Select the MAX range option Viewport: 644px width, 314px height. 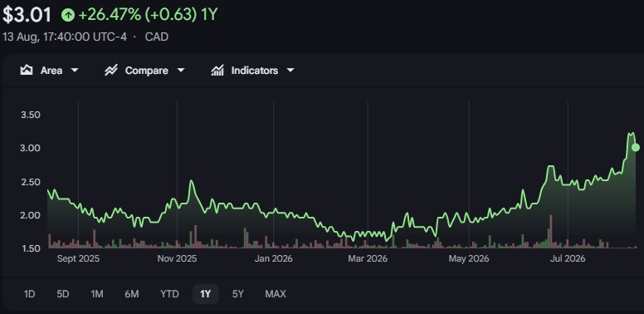(276, 294)
